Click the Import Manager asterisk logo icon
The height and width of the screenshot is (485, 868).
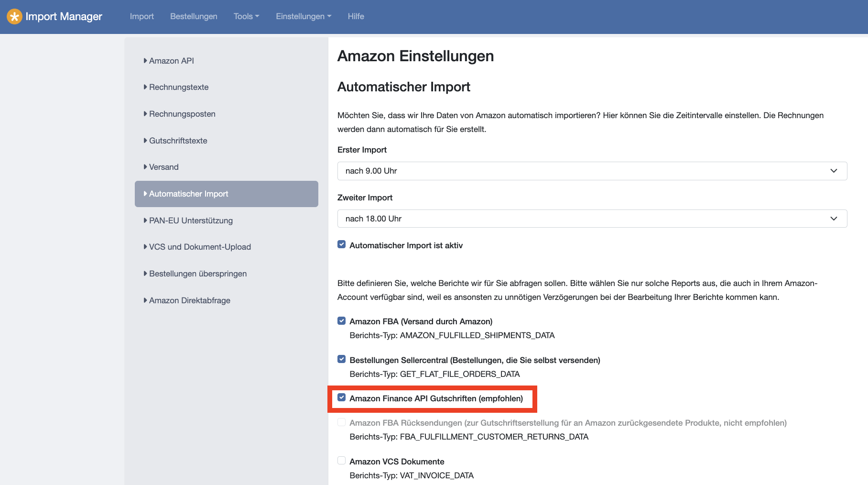tap(14, 17)
